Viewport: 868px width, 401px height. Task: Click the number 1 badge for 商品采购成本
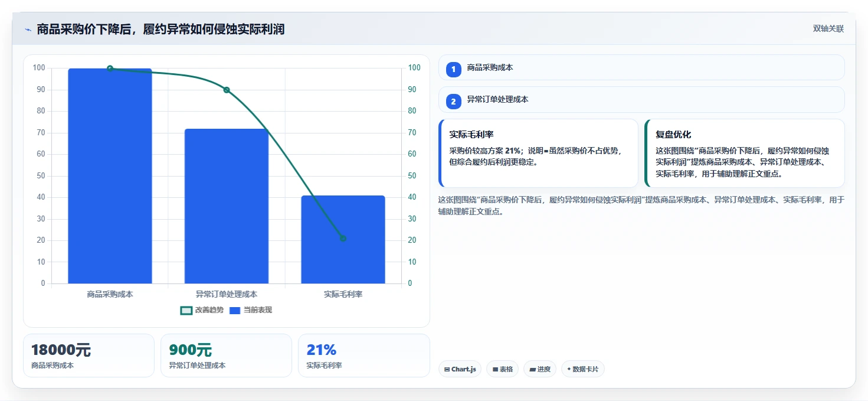453,70
